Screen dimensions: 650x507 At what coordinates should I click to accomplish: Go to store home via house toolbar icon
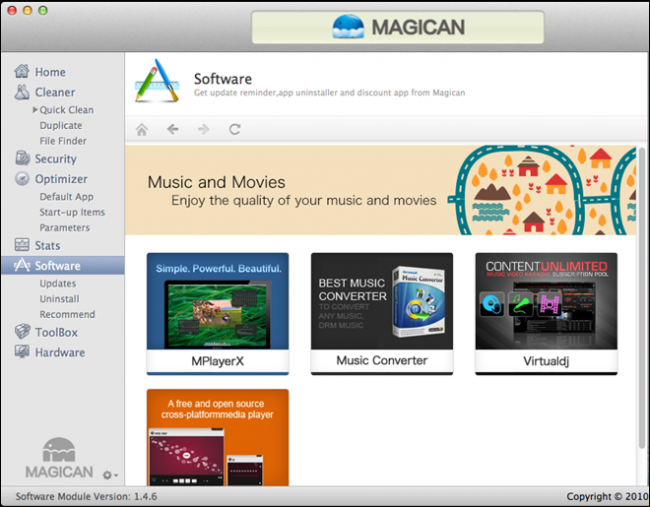142,130
